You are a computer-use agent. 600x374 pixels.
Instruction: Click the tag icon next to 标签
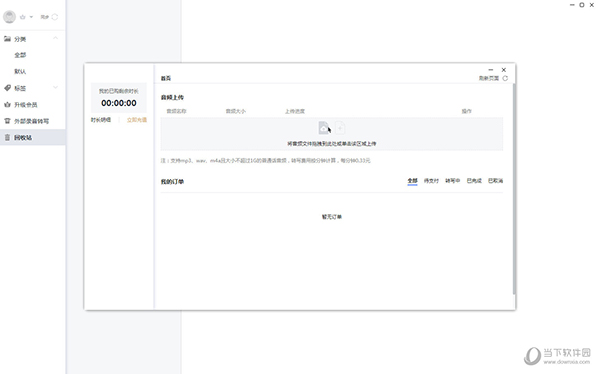click(x=7, y=88)
